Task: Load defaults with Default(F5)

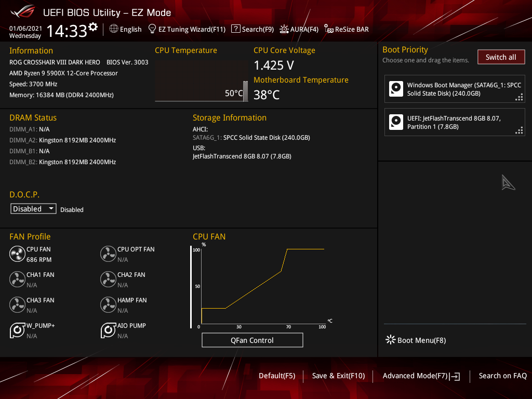Action: coord(277,376)
